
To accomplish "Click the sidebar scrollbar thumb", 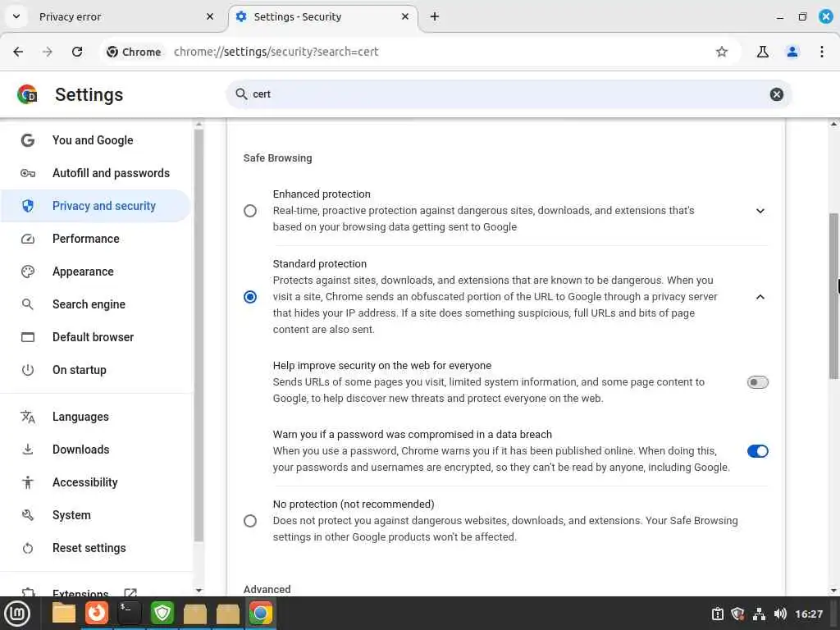I will click(x=199, y=335).
